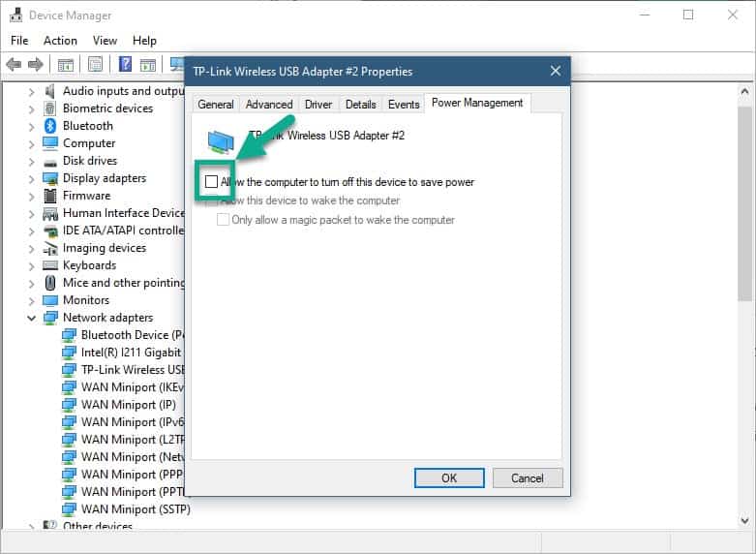Click the Device Manager vertical scrollbar thumb
Viewport: 756px width, 554px height.
(744, 203)
